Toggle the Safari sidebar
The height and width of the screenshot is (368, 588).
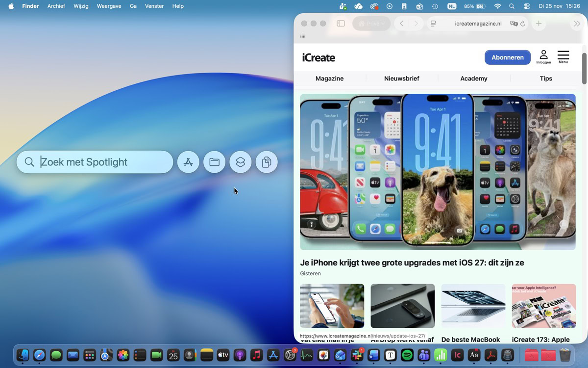341,24
